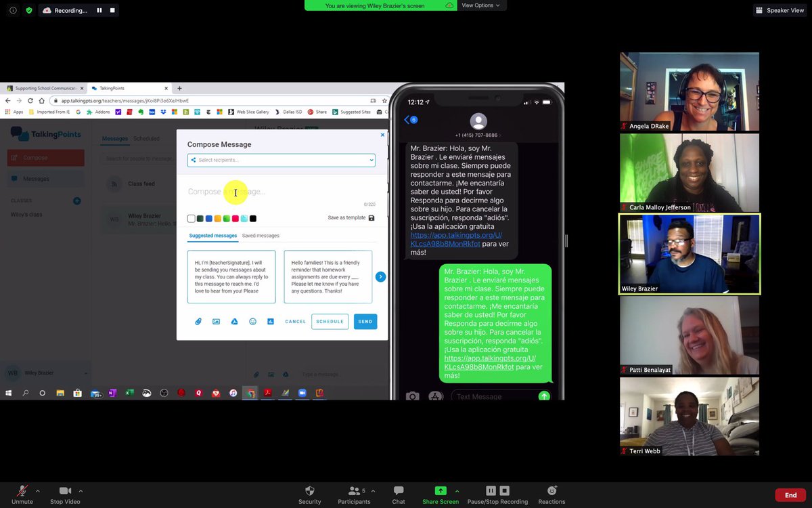
Task: Open the talkingpts.org link in the green message
Action: pos(489,362)
